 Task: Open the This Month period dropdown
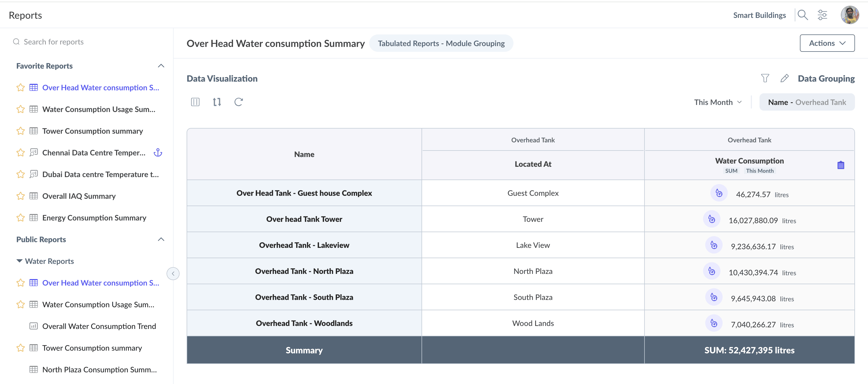(718, 102)
